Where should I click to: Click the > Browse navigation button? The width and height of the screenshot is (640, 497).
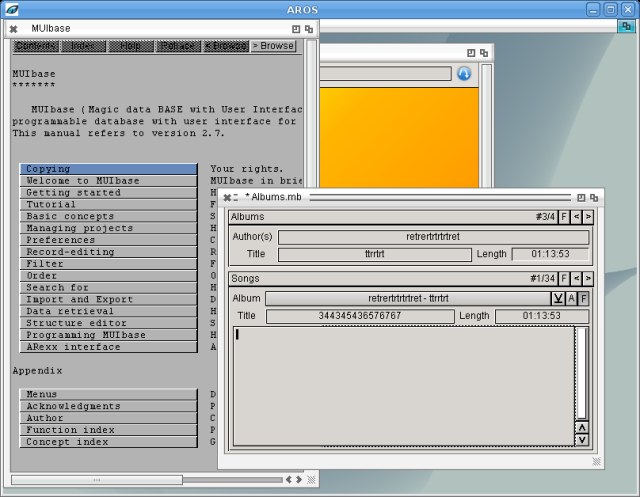pyautogui.click(x=273, y=46)
